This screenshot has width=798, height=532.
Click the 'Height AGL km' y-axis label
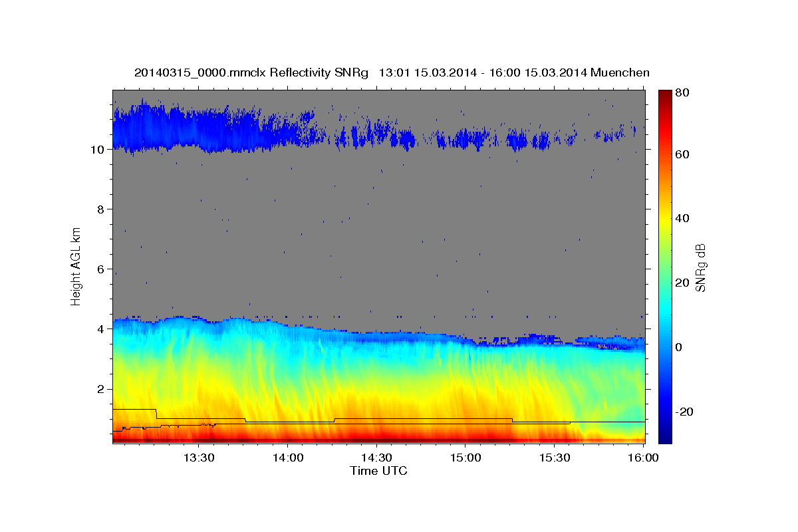click(x=76, y=266)
